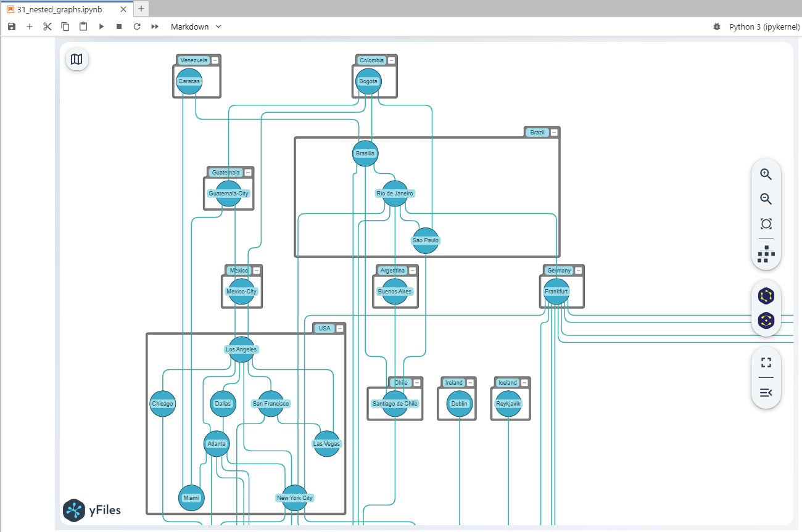Viewport: 802px width, 532px height.
Task: Insert a new cell with the plus icon
Action: (x=30, y=27)
